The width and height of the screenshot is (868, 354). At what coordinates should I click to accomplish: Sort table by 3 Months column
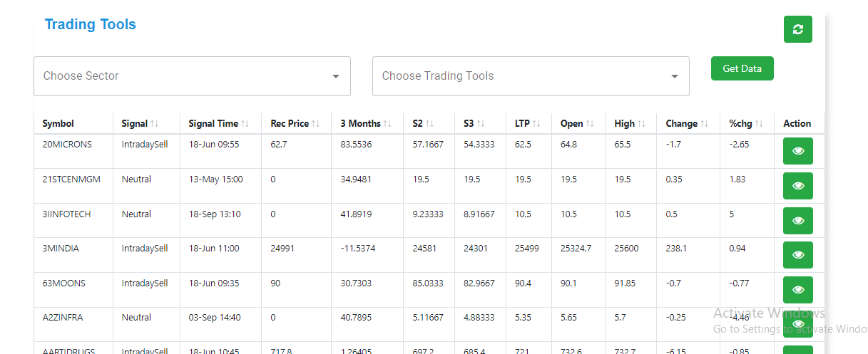tap(388, 124)
